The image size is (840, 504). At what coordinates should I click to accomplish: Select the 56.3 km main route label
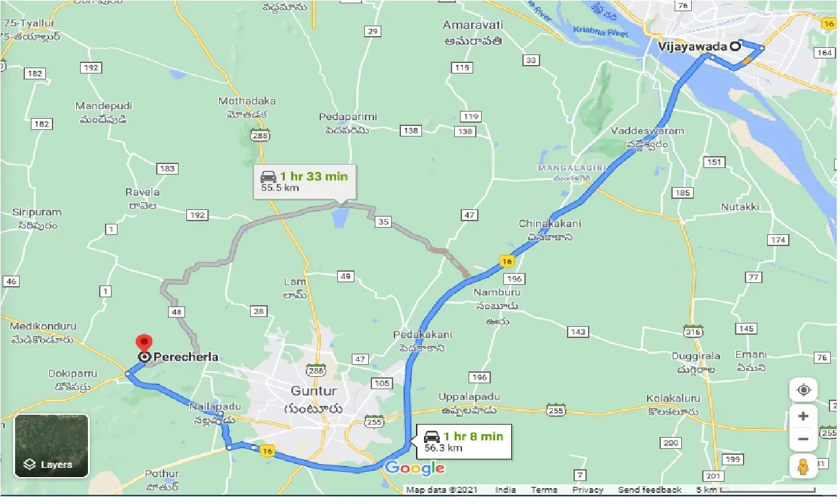click(463, 442)
